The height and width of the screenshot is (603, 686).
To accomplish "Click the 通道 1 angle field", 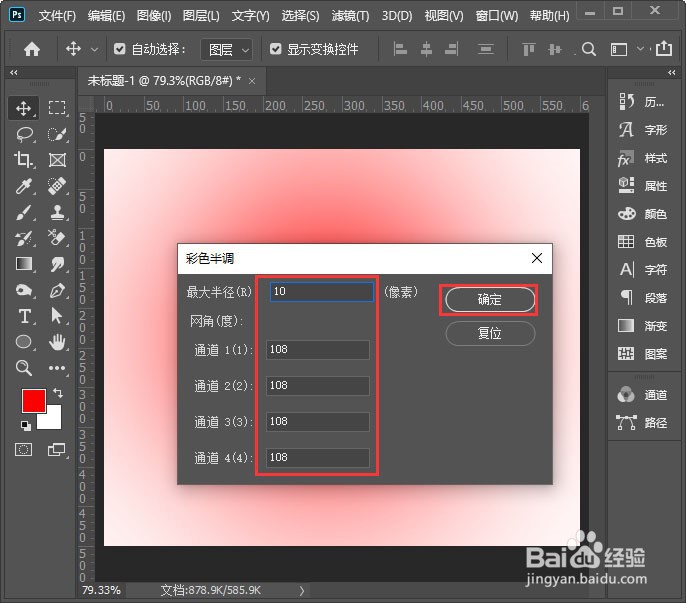I will (318, 350).
